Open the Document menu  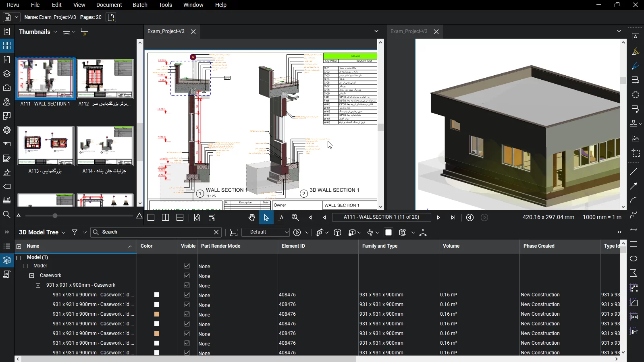tap(109, 5)
